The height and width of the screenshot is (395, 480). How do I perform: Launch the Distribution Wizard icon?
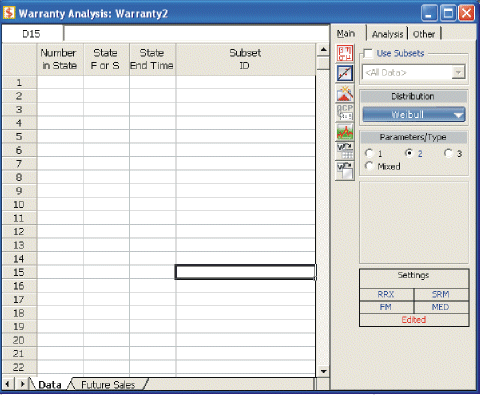345,93
